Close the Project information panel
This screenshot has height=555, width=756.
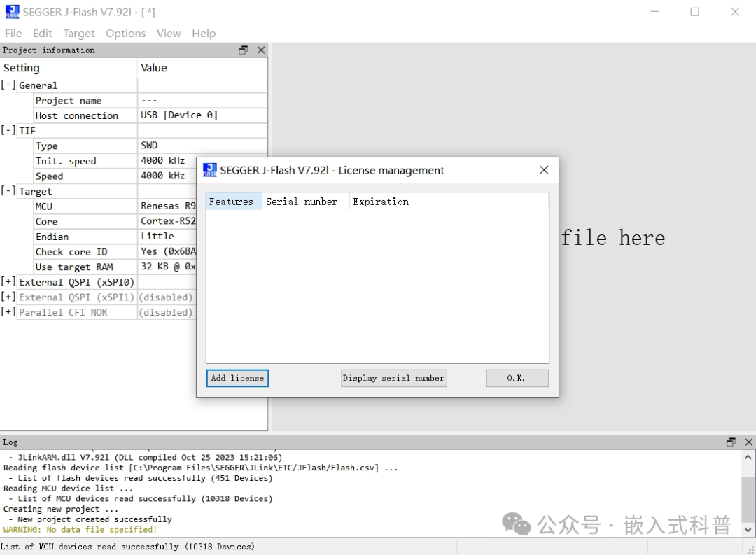click(x=261, y=50)
